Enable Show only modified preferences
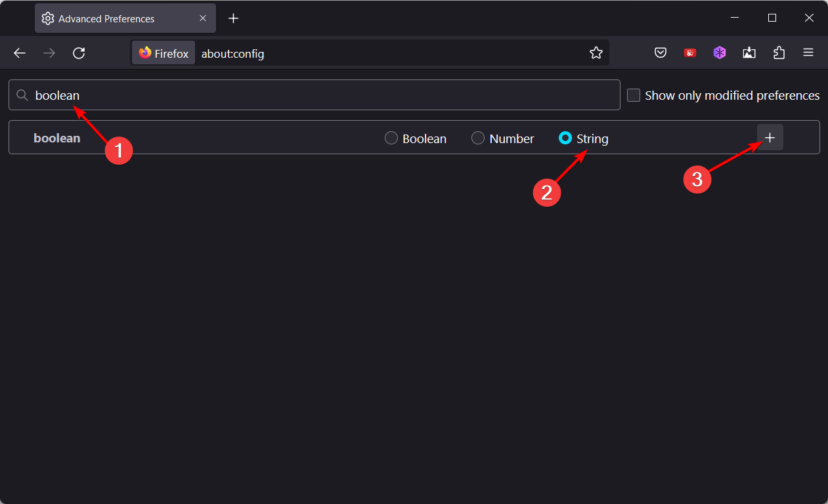The height and width of the screenshot is (504, 828). pyautogui.click(x=634, y=95)
